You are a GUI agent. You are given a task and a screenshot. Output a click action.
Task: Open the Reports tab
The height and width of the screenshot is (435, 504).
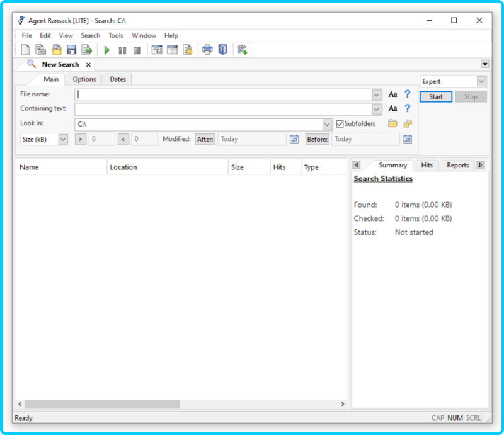pyautogui.click(x=458, y=165)
